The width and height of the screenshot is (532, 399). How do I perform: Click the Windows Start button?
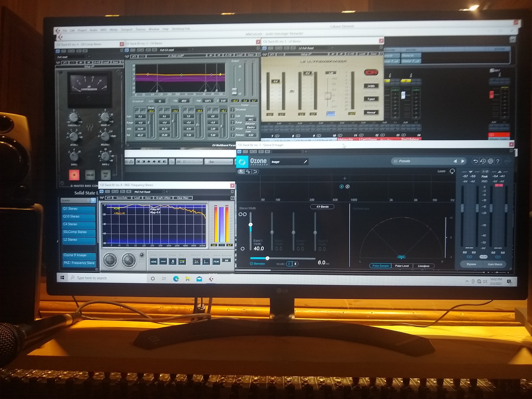click(x=62, y=278)
